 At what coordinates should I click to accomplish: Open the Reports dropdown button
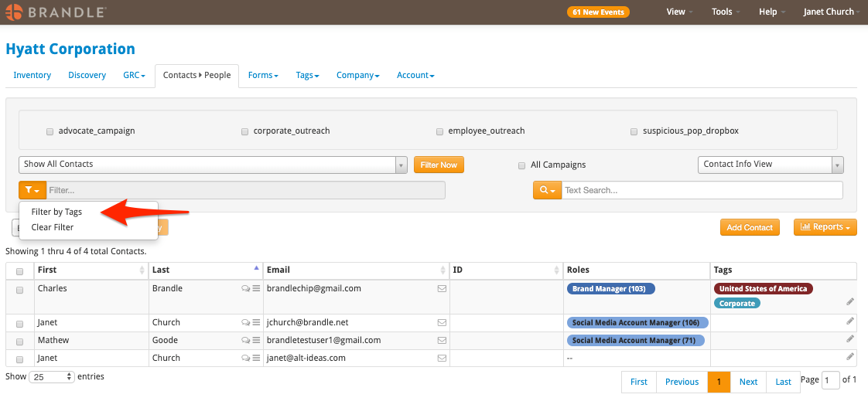pos(825,227)
